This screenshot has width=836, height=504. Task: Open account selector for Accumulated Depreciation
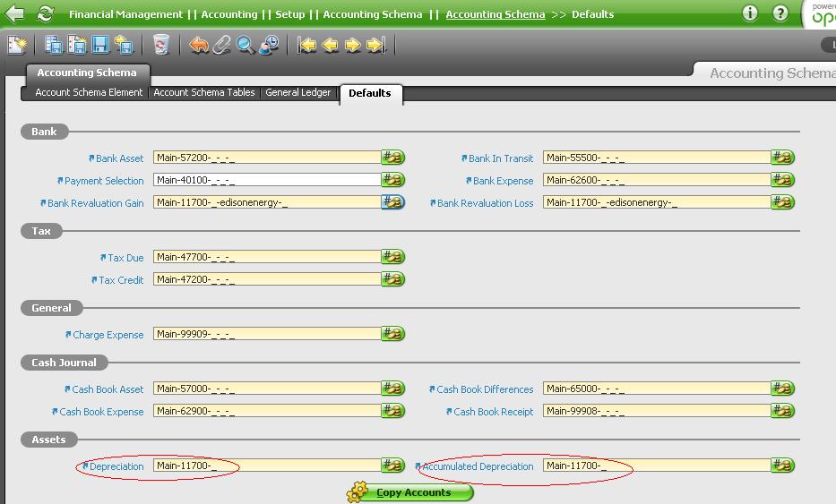[783, 466]
